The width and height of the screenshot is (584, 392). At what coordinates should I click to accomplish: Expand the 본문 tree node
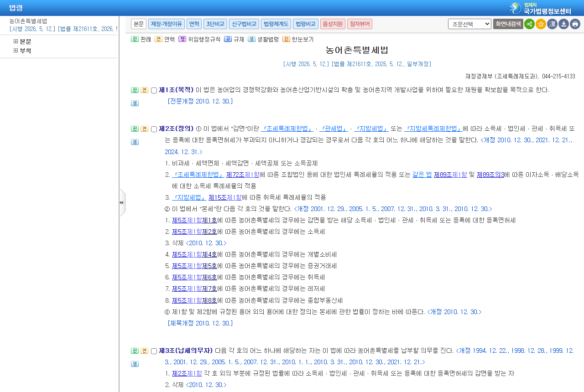[16, 41]
